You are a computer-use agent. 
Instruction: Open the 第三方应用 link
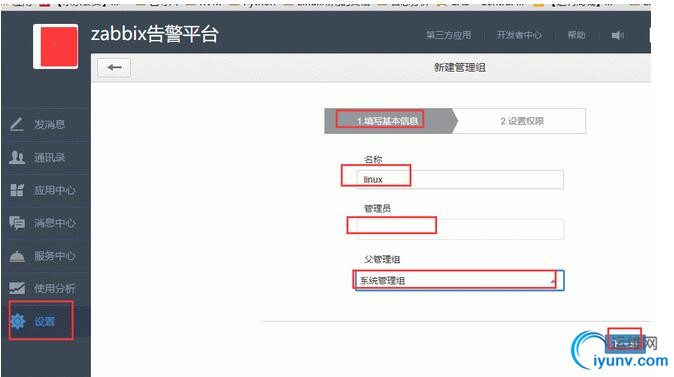(x=448, y=35)
